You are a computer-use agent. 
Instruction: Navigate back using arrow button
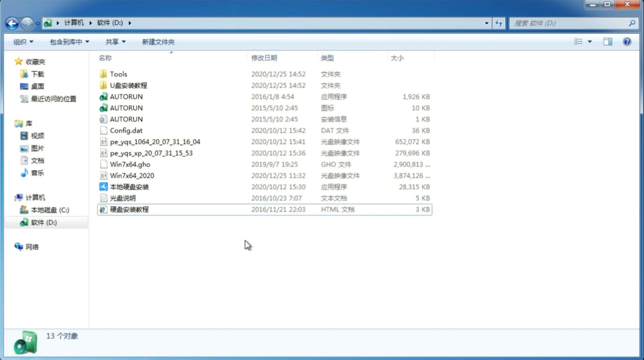click(12, 23)
